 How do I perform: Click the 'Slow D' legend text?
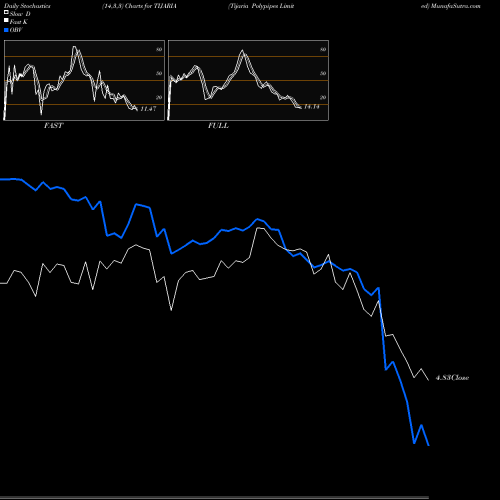coord(20,14)
